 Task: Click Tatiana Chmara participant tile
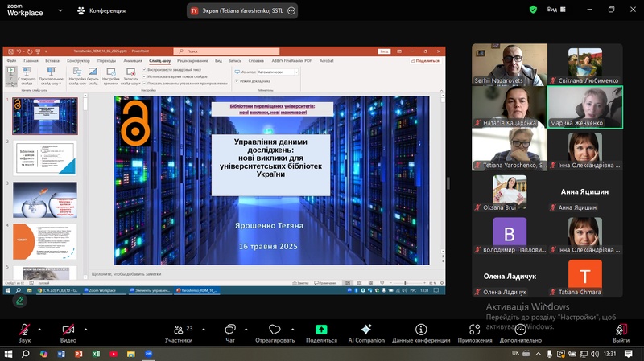(585, 277)
